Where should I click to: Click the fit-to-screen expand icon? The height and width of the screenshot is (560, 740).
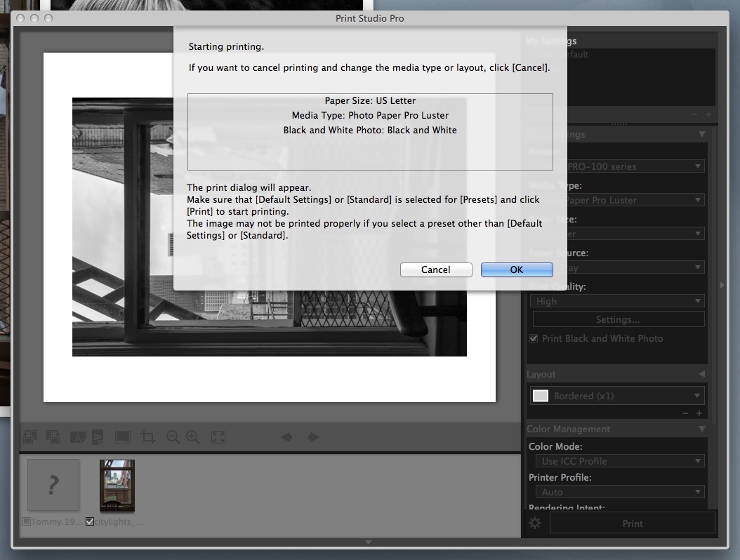click(x=218, y=437)
